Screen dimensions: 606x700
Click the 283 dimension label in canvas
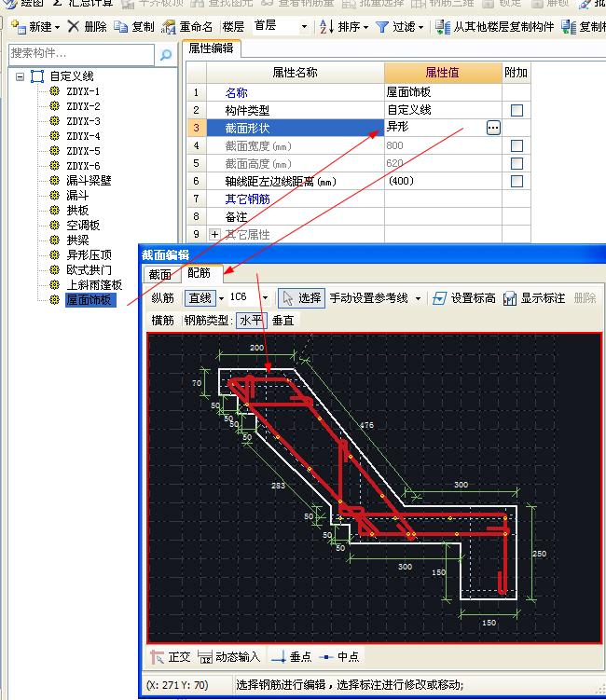tap(278, 486)
